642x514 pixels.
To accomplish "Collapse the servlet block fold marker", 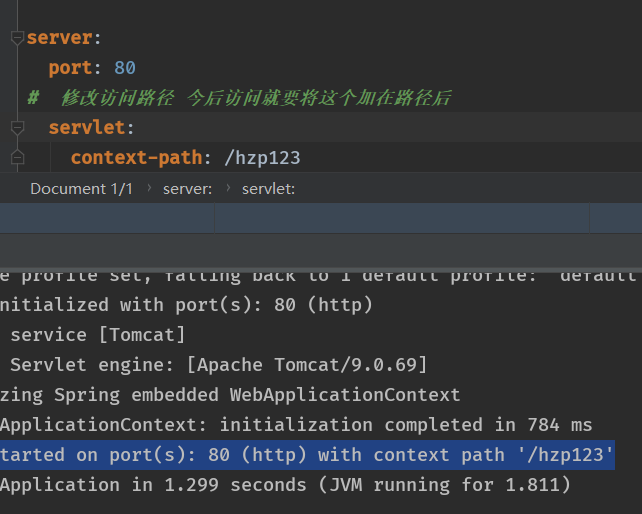I will tap(16, 128).
